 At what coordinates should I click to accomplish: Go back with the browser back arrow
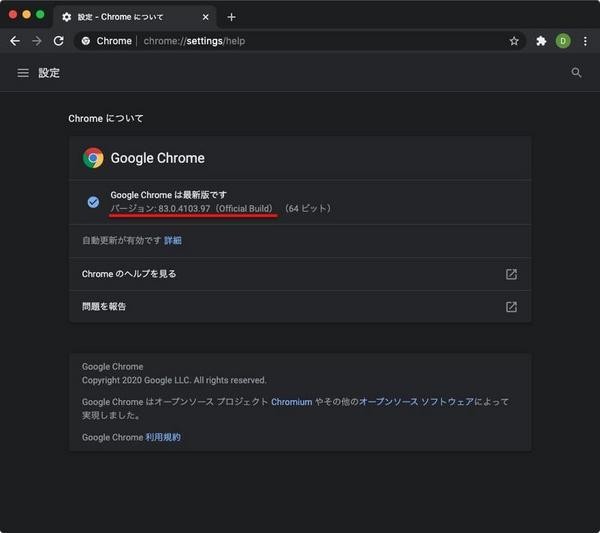(15, 41)
